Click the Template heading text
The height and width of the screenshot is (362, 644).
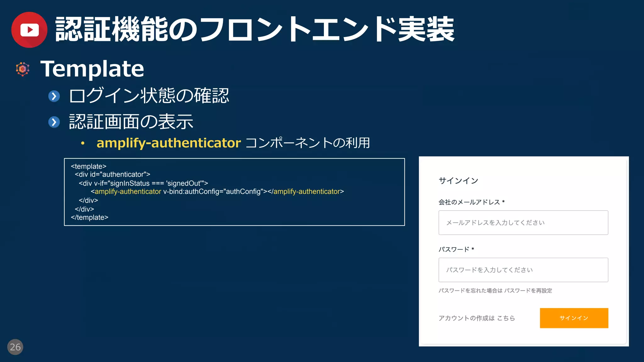[92, 69]
